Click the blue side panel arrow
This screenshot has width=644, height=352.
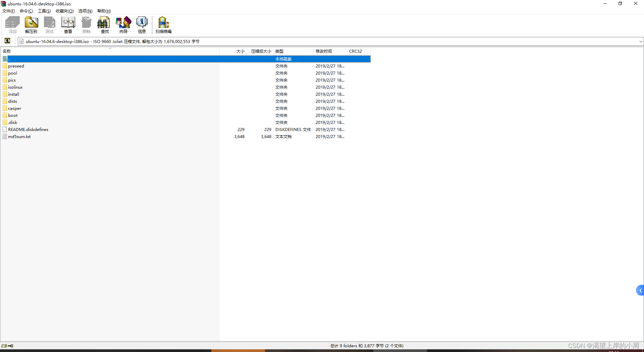640,291
